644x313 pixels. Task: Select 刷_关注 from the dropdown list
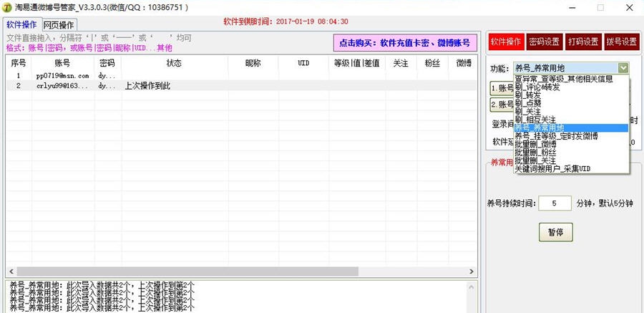tap(571, 112)
